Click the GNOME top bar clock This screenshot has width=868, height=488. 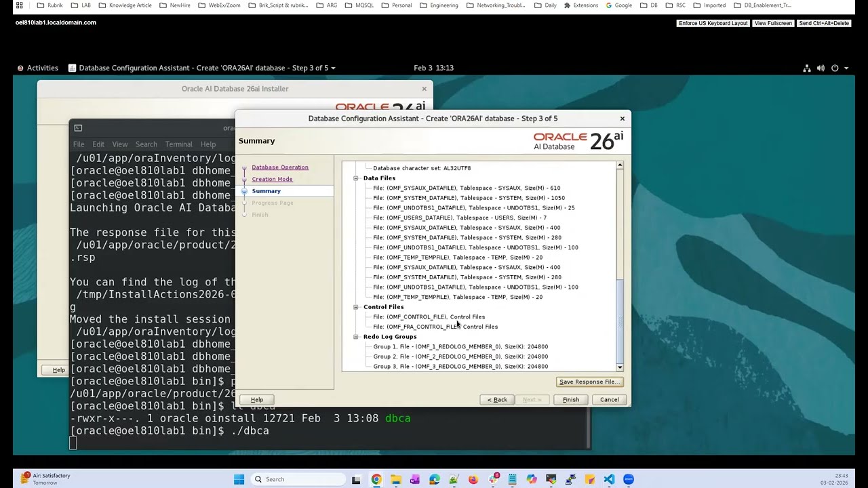coord(434,68)
